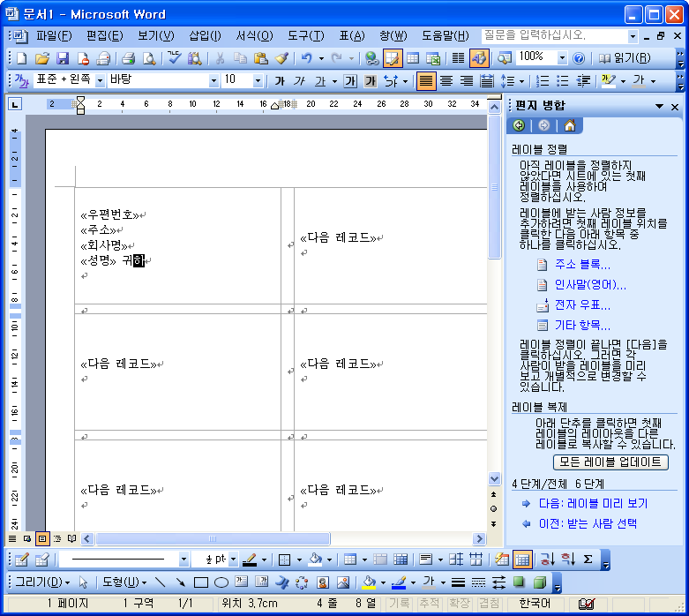The height and width of the screenshot is (616, 689).
Task: Insert WordArt icon in drawing toolbar
Action: (281, 582)
